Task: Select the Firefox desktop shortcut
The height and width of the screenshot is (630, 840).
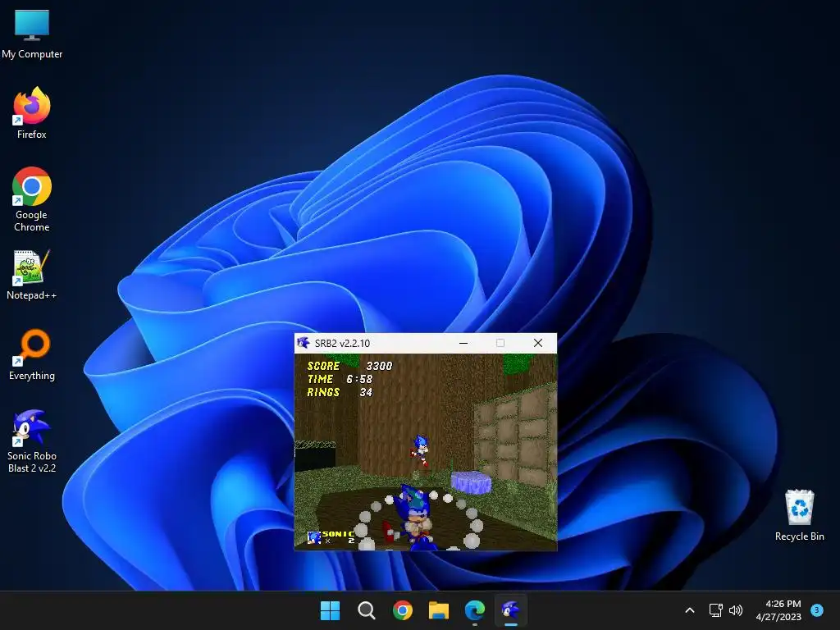Action: 32,113
